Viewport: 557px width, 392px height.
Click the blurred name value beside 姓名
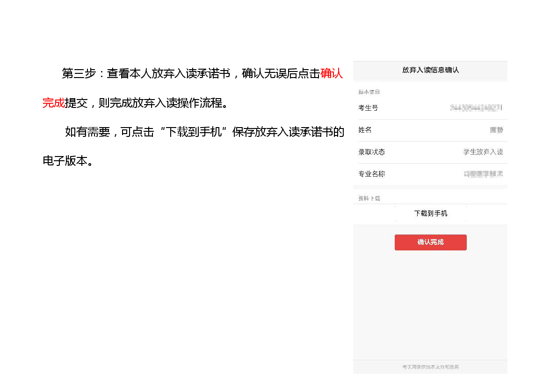point(496,130)
